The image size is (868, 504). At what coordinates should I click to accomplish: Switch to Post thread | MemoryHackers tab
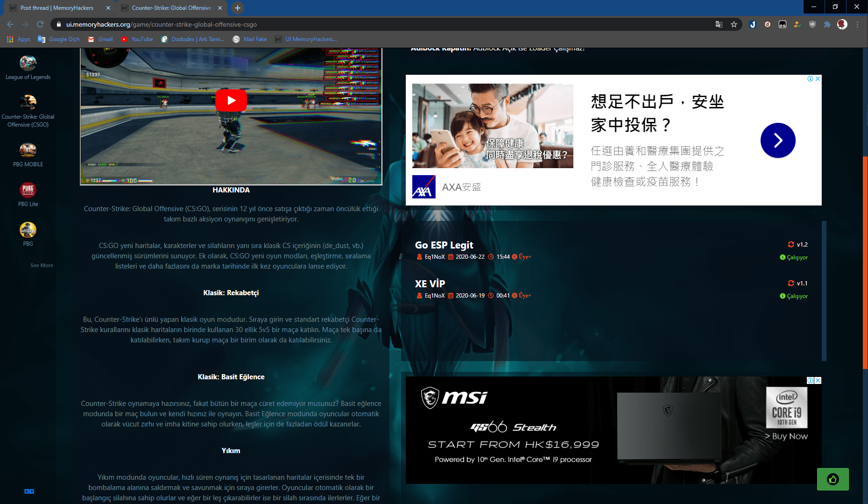click(56, 8)
